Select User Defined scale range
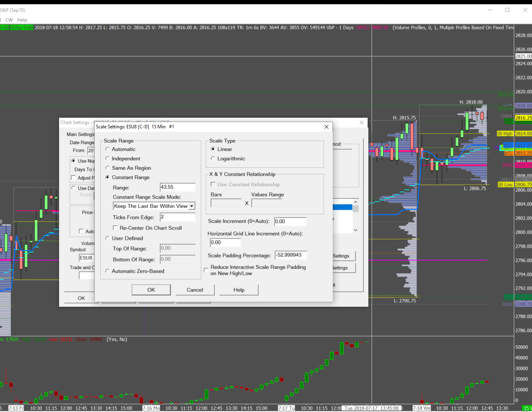The image size is (532, 412). point(108,238)
